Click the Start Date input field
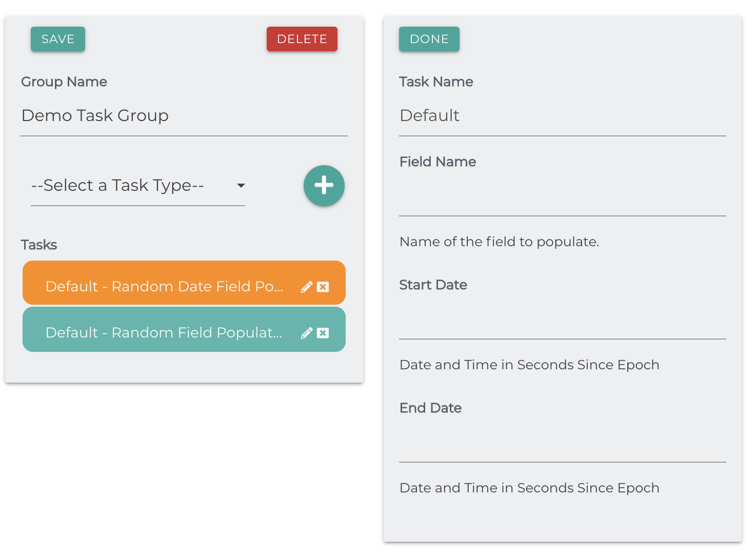Viewport: 756px width, 555px height. point(563,319)
